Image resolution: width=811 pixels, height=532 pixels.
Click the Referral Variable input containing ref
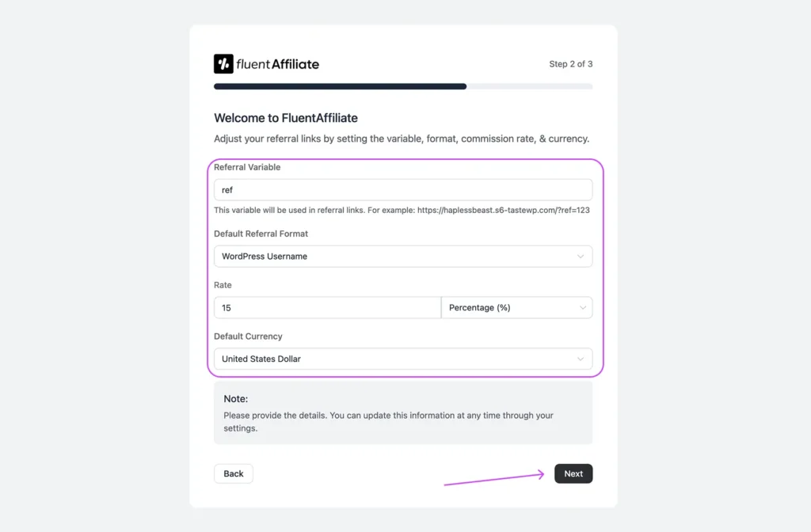click(402, 189)
